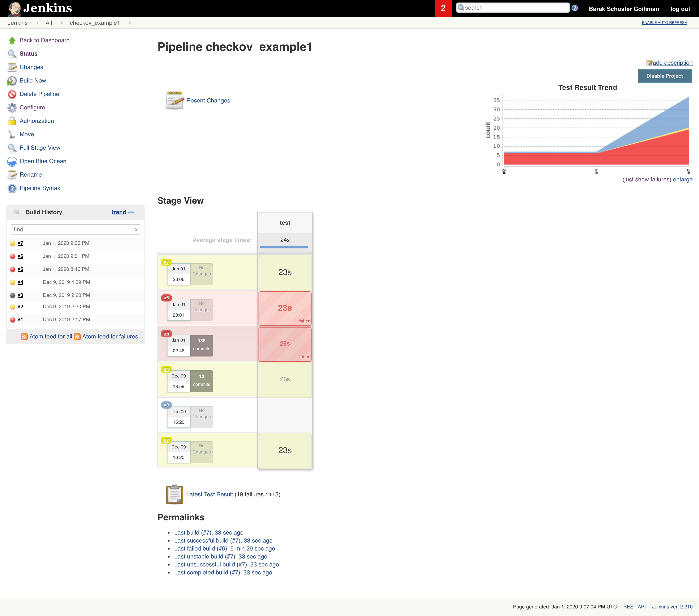
Task: Click the Atom feed for all RSS icon
Action: pos(24,337)
